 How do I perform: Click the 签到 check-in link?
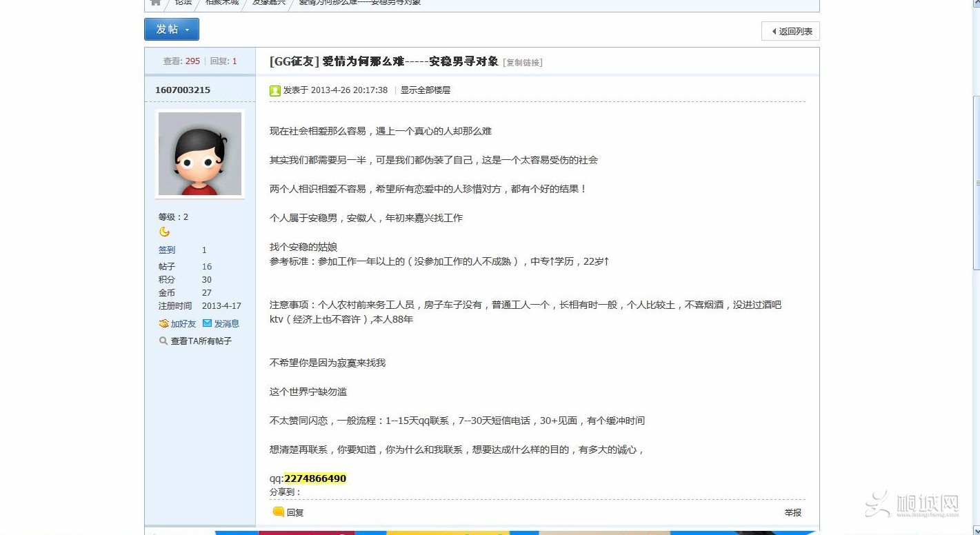(167, 250)
